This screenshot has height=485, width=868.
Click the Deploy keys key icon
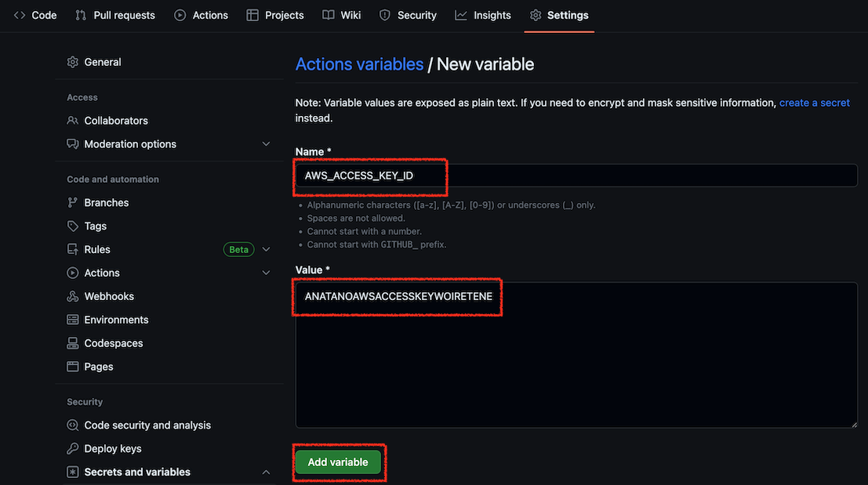(x=71, y=448)
